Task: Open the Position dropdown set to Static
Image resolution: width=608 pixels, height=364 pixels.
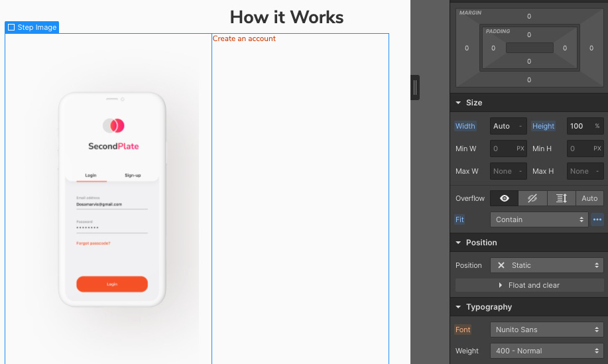Action: [547, 265]
